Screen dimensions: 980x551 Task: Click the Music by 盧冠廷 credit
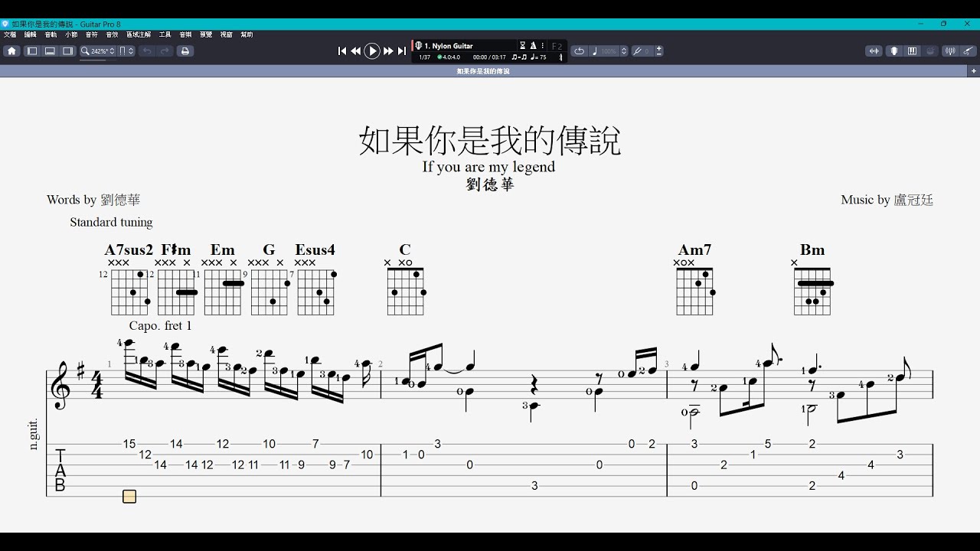click(x=887, y=200)
